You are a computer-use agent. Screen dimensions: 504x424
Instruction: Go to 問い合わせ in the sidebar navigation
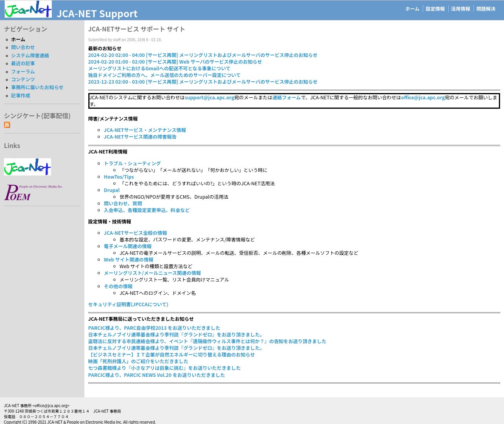coord(23,47)
